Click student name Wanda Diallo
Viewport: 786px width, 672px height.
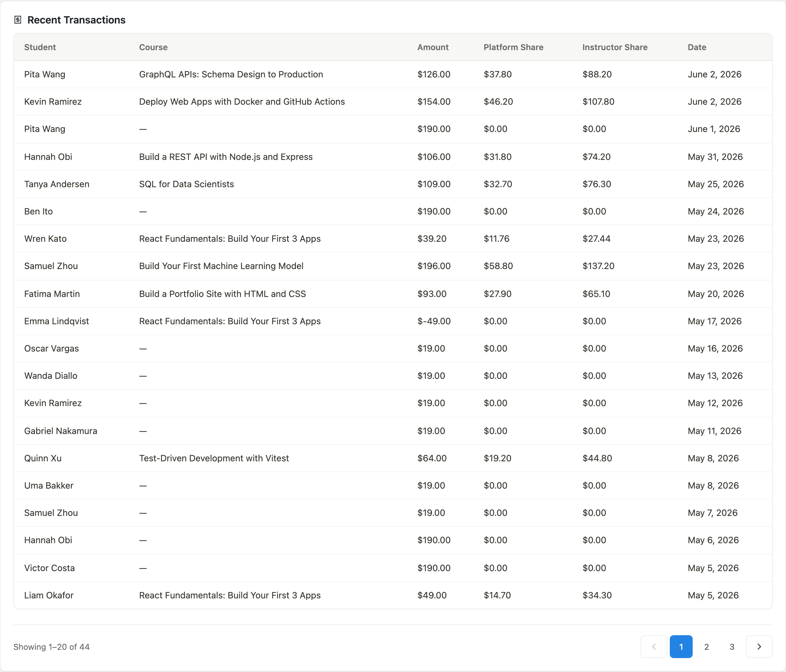pyautogui.click(x=51, y=376)
